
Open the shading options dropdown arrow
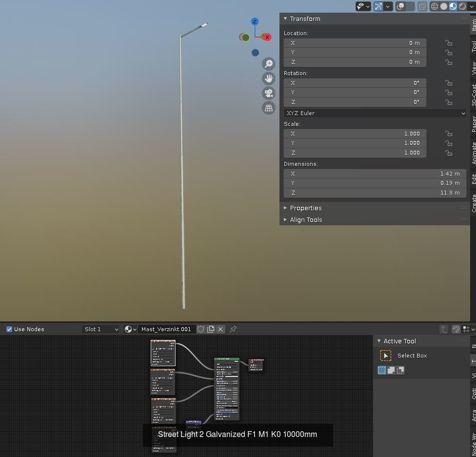pyautogui.click(x=472, y=6)
